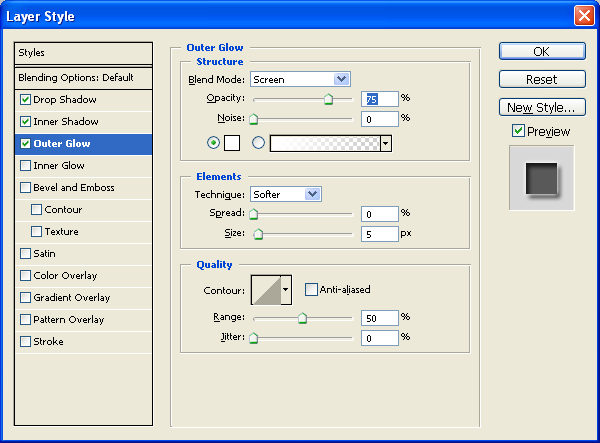Select the Stroke label row

[83, 342]
